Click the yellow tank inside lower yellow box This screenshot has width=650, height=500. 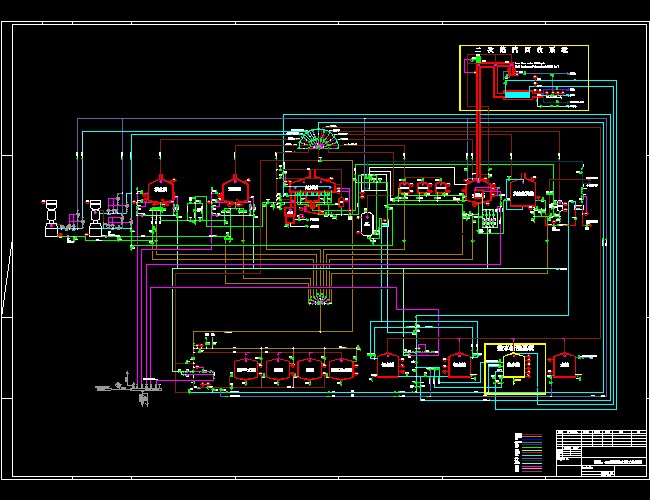(x=514, y=366)
